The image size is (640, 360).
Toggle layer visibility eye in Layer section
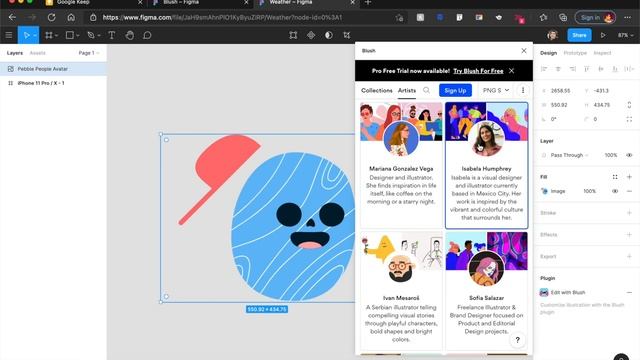[629, 155]
